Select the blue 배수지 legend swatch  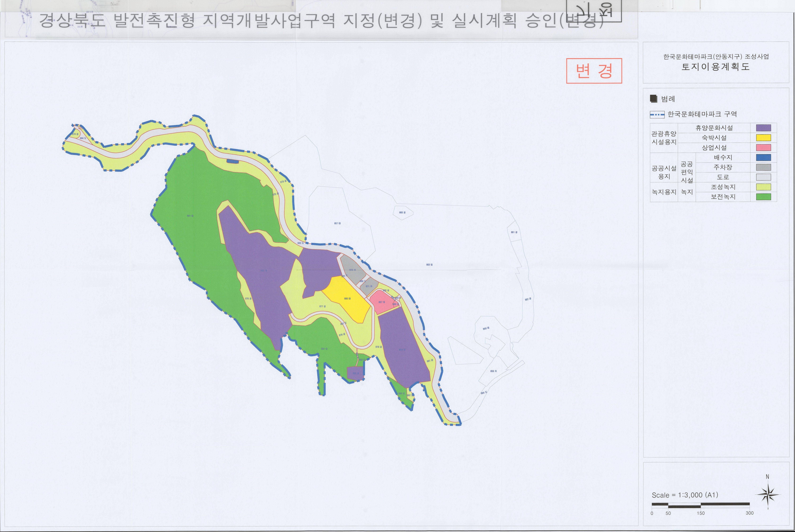pyautogui.click(x=763, y=157)
